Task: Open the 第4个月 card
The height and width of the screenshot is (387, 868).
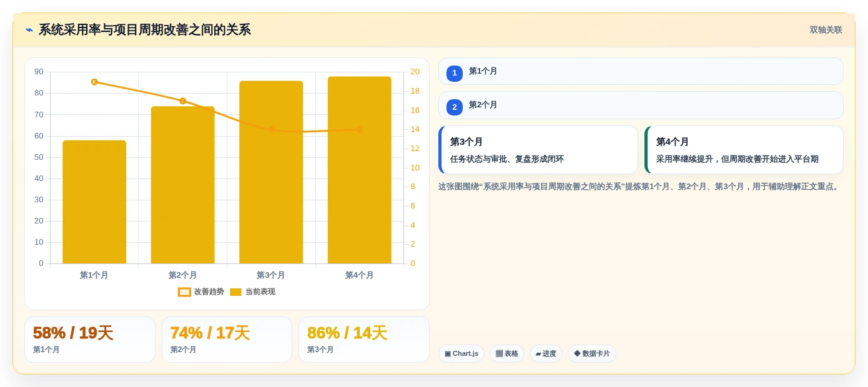Action: 744,150
